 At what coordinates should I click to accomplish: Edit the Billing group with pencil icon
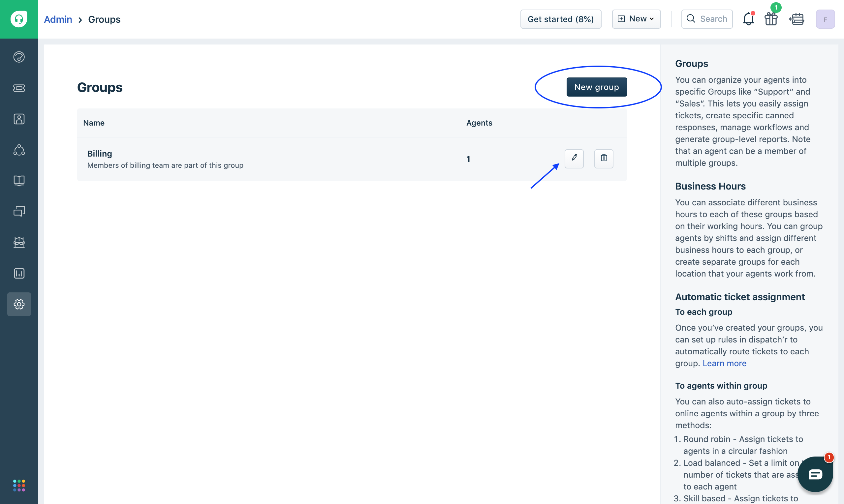pyautogui.click(x=574, y=158)
